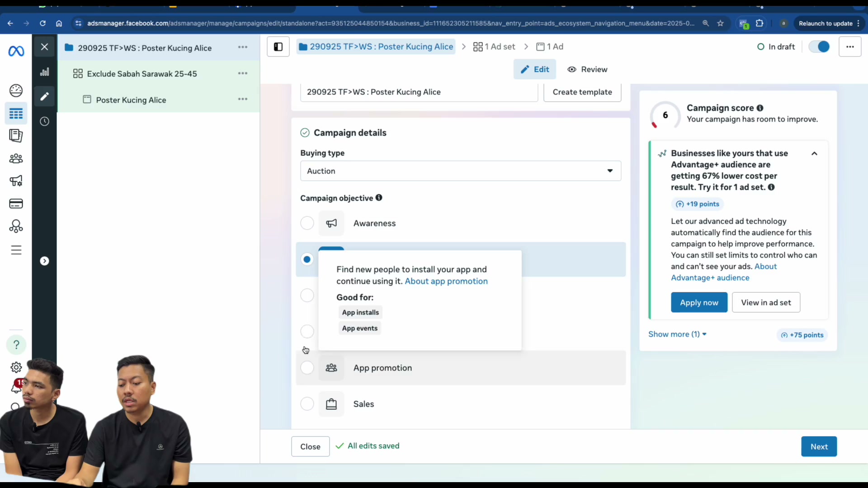Open Audiences people icon in left rail
Screen dimensions: 868x488
tap(16, 159)
